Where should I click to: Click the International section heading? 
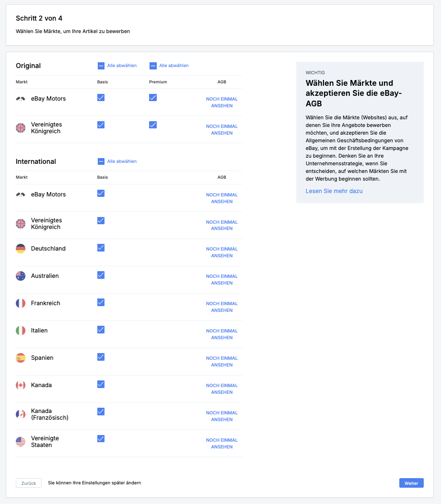pos(35,161)
